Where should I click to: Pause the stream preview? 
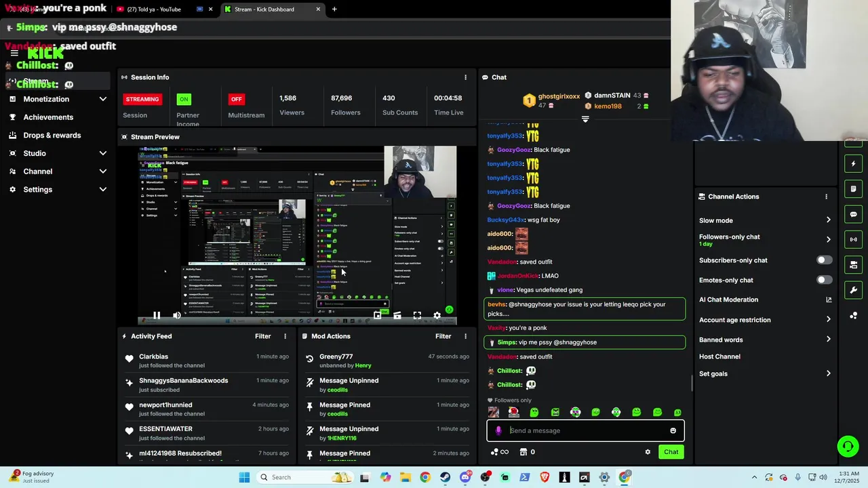pos(157,315)
